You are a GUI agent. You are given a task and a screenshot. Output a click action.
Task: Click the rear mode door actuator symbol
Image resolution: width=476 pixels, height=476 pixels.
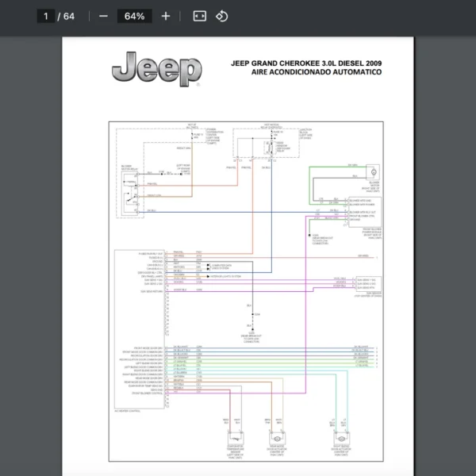(277, 439)
